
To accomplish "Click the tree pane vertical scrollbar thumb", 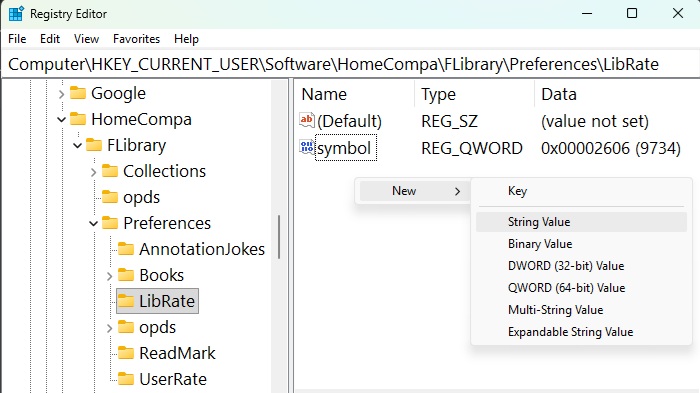I will point(279,237).
